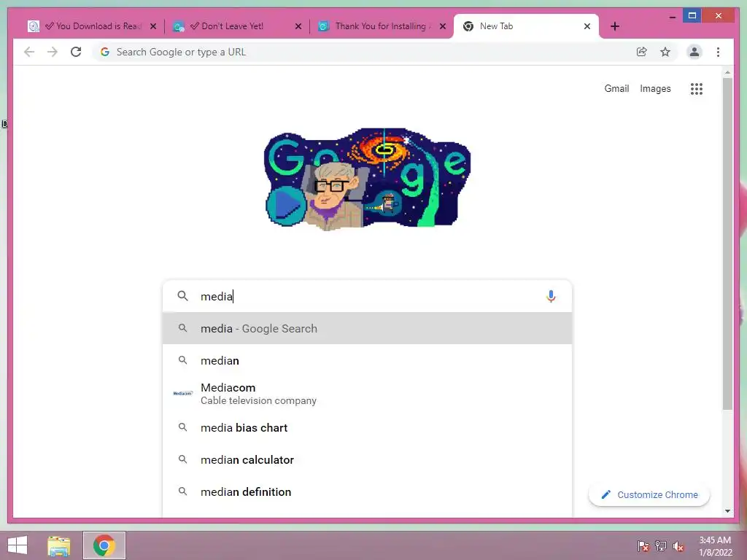This screenshot has width=747, height=560.
Task: Click the Customize Chrome button
Action: (x=649, y=495)
